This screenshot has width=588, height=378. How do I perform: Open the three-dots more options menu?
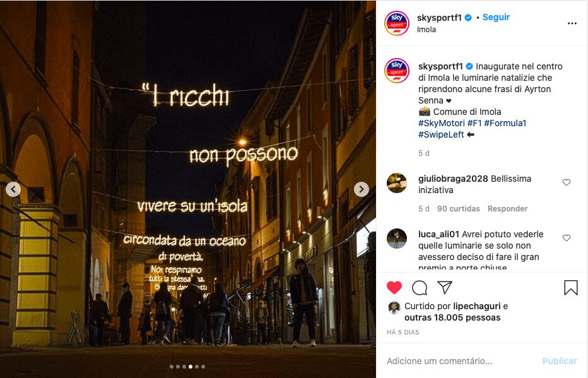coord(572,23)
